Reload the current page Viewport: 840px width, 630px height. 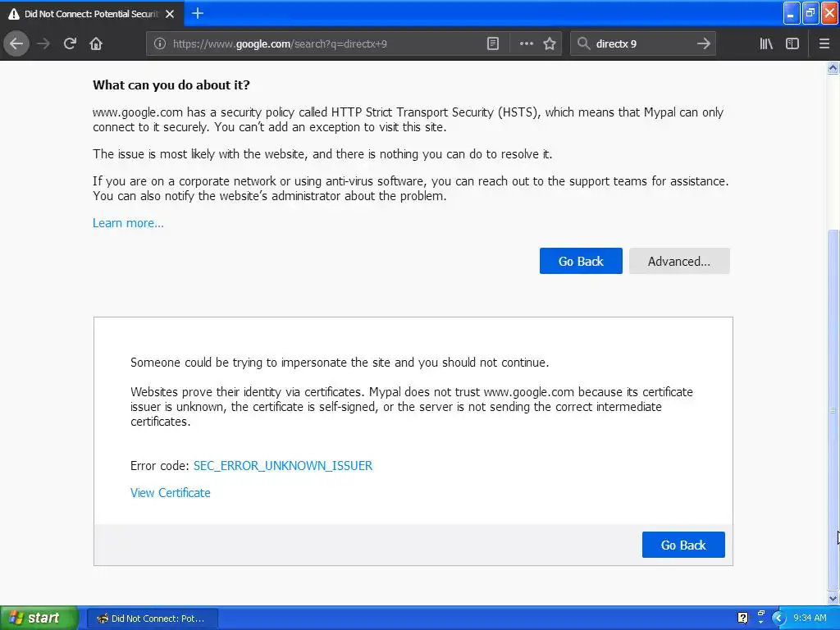pyautogui.click(x=70, y=44)
